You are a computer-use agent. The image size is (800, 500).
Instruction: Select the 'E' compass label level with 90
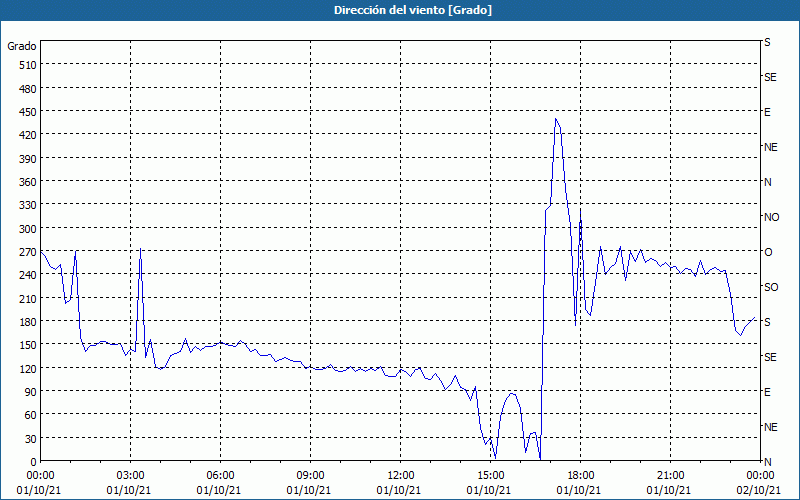767,392
